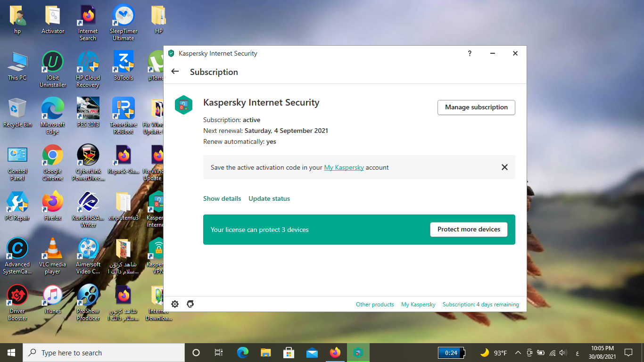Open My Kaspersky link in footer
The height and width of the screenshot is (362, 644).
[x=418, y=304]
